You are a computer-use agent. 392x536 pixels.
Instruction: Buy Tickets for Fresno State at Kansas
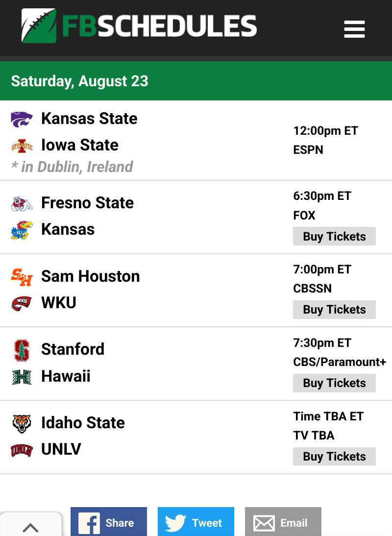pyautogui.click(x=334, y=236)
